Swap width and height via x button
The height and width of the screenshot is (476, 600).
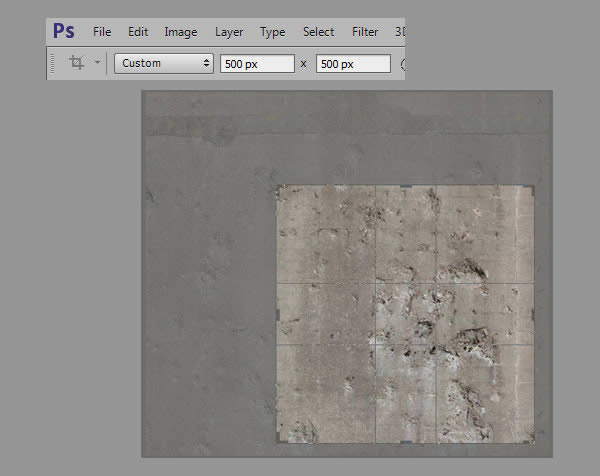pyautogui.click(x=303, y=63)
